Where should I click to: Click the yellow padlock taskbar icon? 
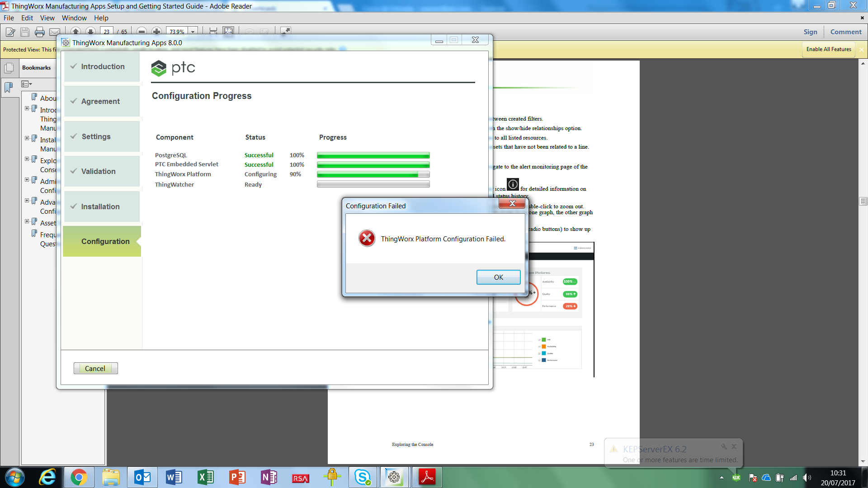point(332,477)
